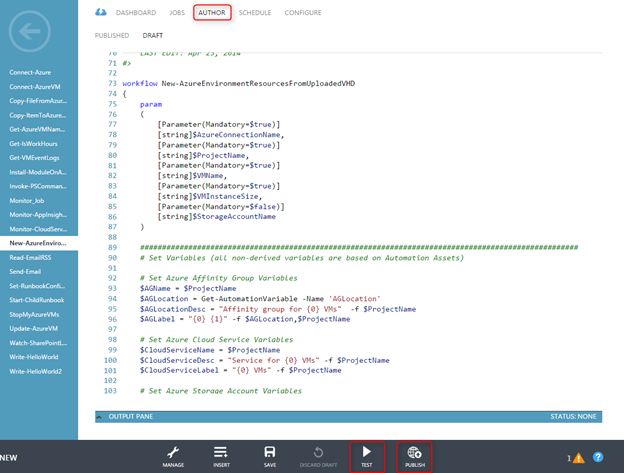Open the Set-RunbookConfi... runbook
Viewport: 624px width, 473px height.
click(37, 286)
